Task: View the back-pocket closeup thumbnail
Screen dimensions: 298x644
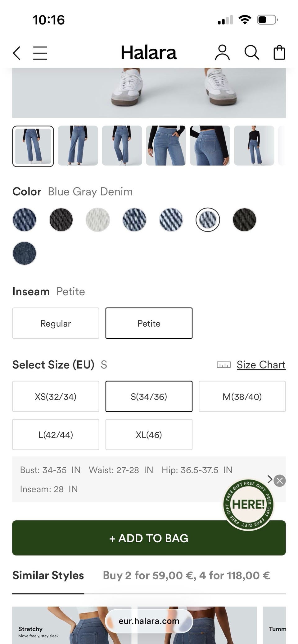Action: [x=210, y=146]
